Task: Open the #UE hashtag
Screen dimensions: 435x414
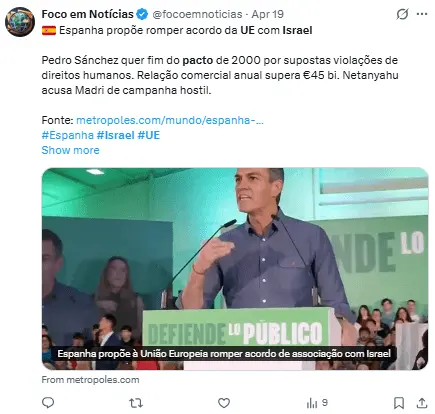Action: point(149,135)
